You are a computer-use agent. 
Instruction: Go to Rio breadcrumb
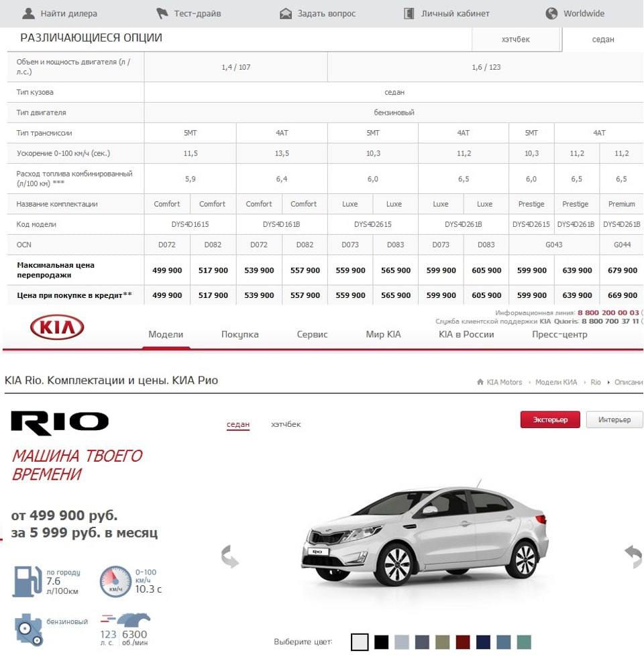pos(596,382)
